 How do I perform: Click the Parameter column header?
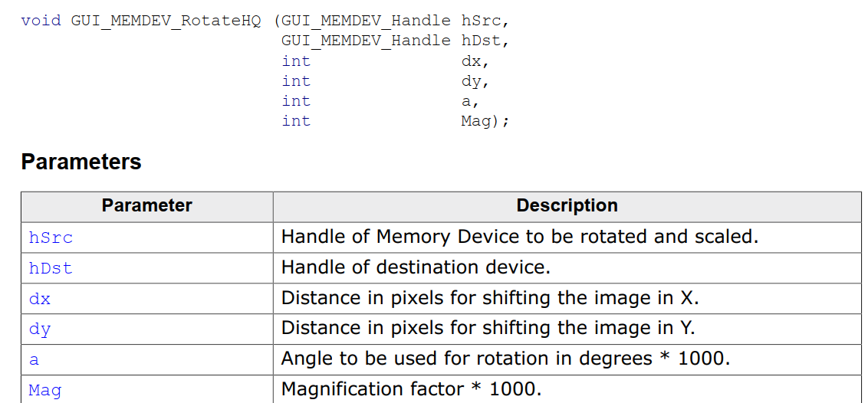pyautogui.click(x=146, y=205)
